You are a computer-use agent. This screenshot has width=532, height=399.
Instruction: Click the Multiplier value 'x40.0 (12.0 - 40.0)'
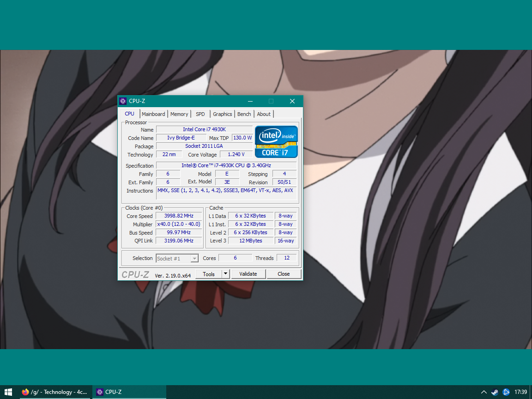pos(179,224)
